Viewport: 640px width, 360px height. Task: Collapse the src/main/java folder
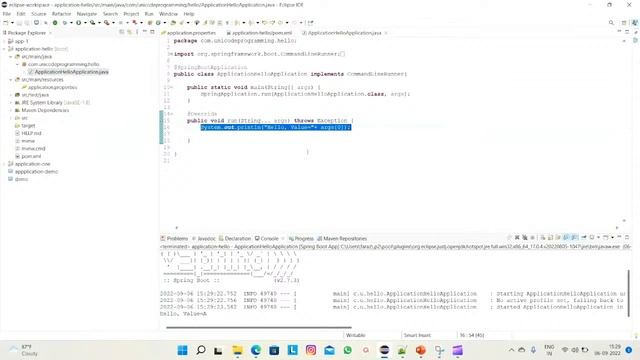[x=11, y=57]
